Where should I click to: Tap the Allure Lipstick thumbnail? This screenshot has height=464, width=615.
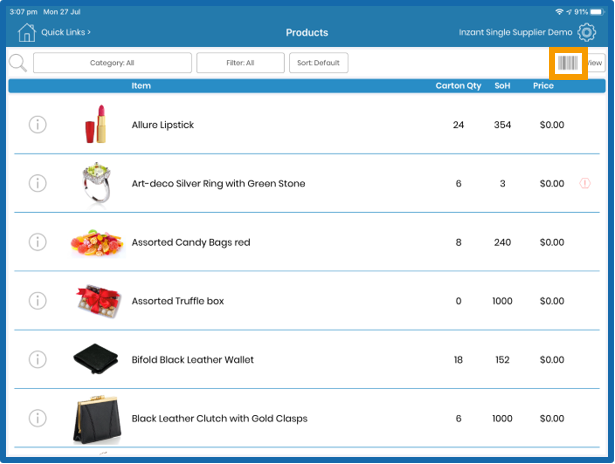click(96, 124)
